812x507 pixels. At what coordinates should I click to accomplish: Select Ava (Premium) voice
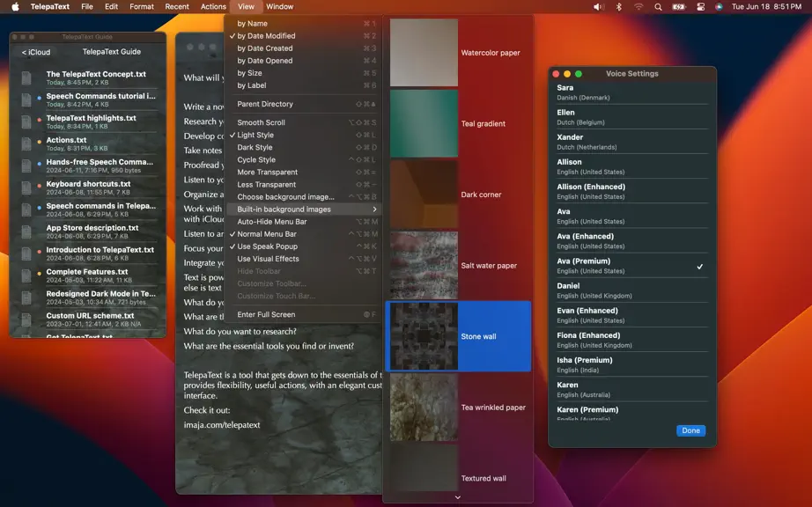pyautogui.click(x=631, y=266)
